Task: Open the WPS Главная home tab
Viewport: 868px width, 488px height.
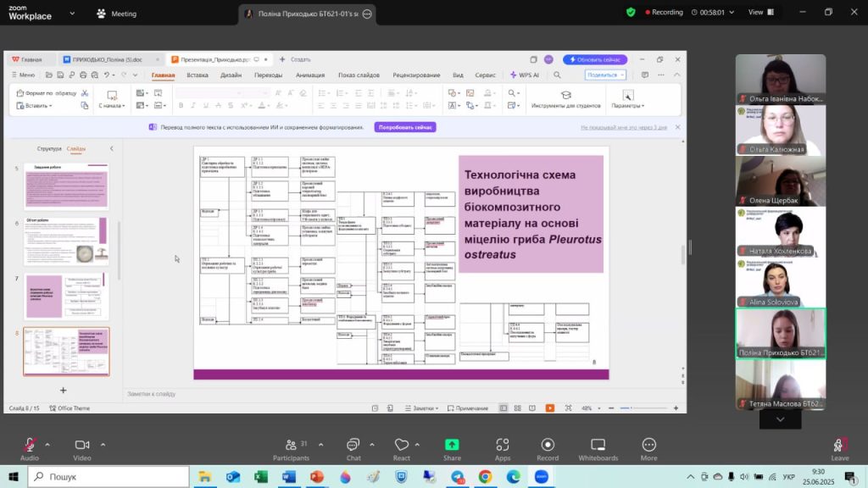Action: [x=27, y=59]
